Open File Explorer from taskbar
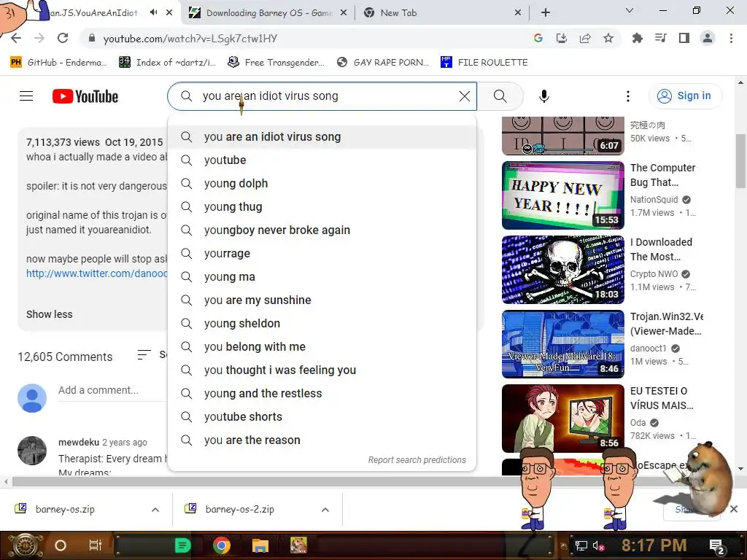The width and height of the screenshot is (747, 560). (260, 545)
